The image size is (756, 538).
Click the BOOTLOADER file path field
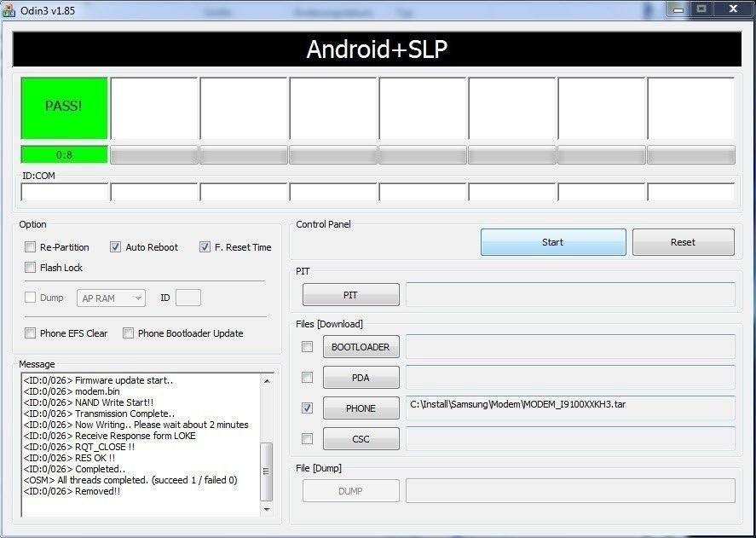pyautogui.click(x=570, y=347)
